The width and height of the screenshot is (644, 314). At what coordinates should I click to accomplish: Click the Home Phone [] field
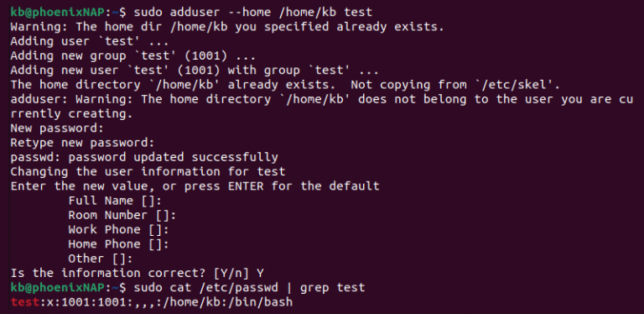point(119,244)
